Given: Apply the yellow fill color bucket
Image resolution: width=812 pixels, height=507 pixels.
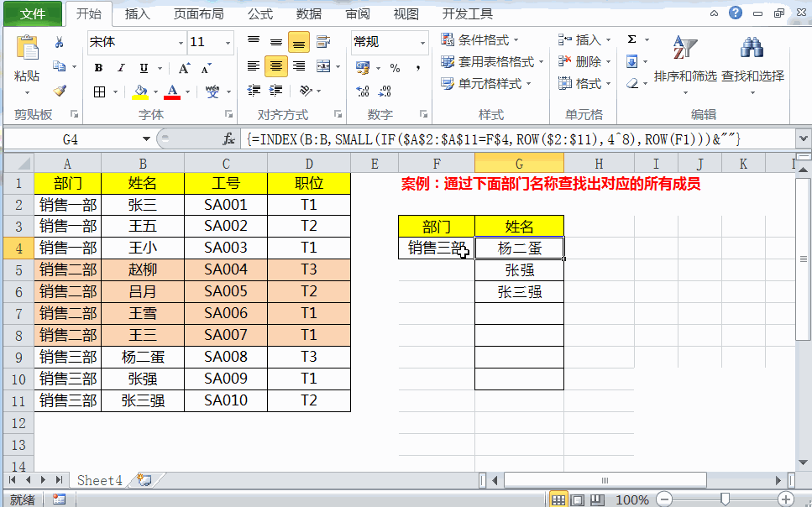Looking at the screenshot, I should (140, 91).
